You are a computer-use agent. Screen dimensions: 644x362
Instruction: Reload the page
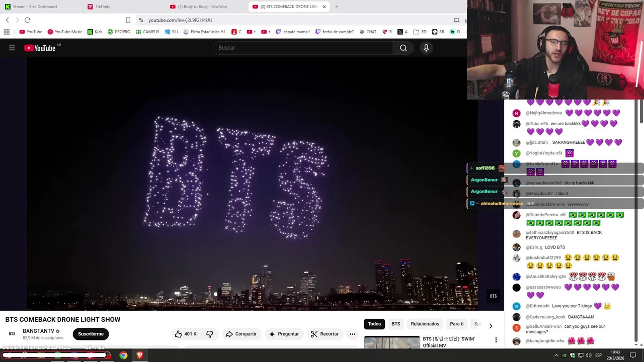pos(27,20)
